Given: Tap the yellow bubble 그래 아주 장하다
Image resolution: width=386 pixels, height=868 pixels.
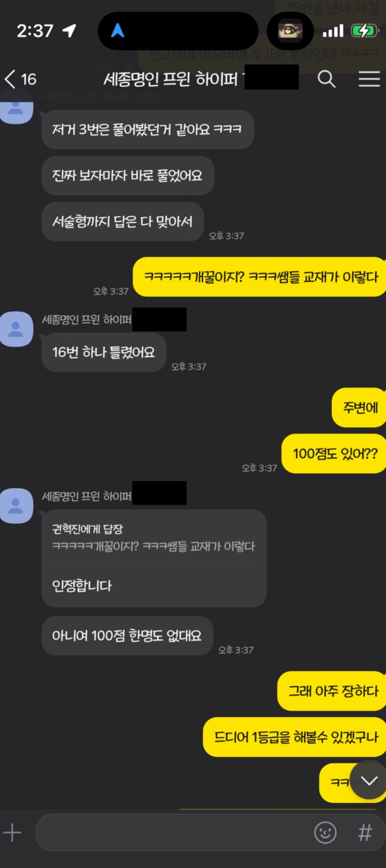Looking at the screenshot, I should (332, 691).
